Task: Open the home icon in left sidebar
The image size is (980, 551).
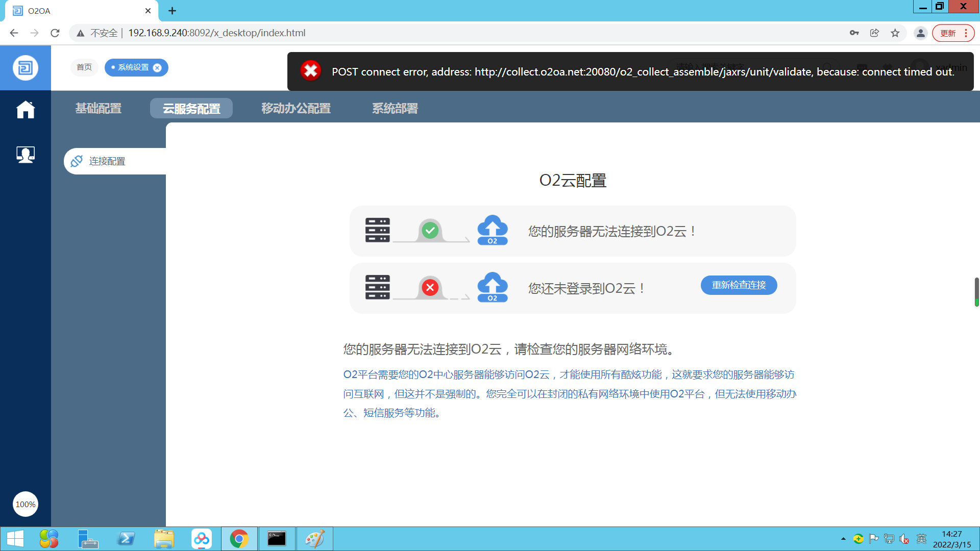Action: (26, 109)
